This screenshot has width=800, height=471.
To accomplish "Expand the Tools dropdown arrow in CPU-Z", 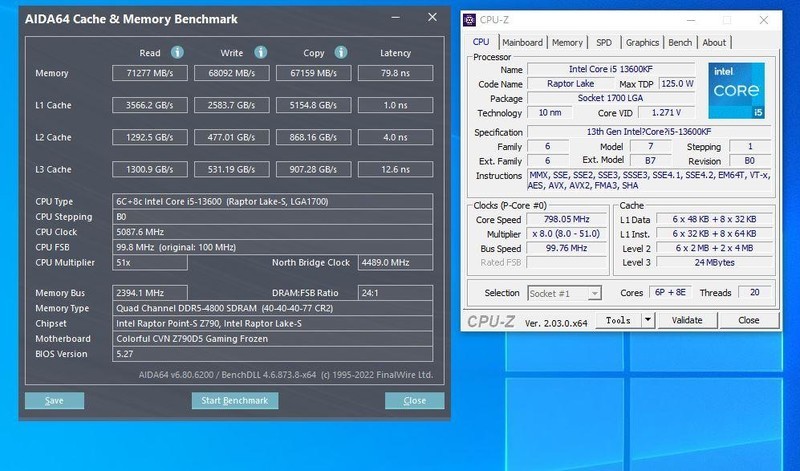I will coord(647,320).
